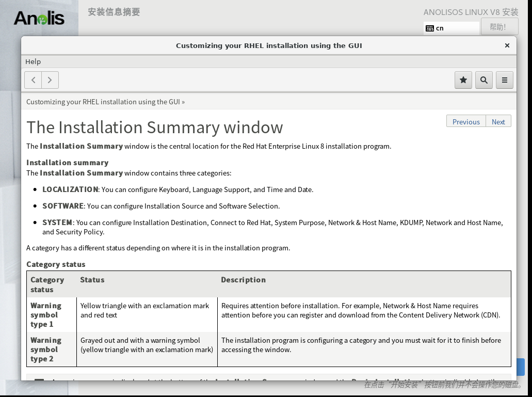This screenshot has height=397, width=532.
Task: Click the help window title bar
Action: pyautogui.click(x=269, y=45)
